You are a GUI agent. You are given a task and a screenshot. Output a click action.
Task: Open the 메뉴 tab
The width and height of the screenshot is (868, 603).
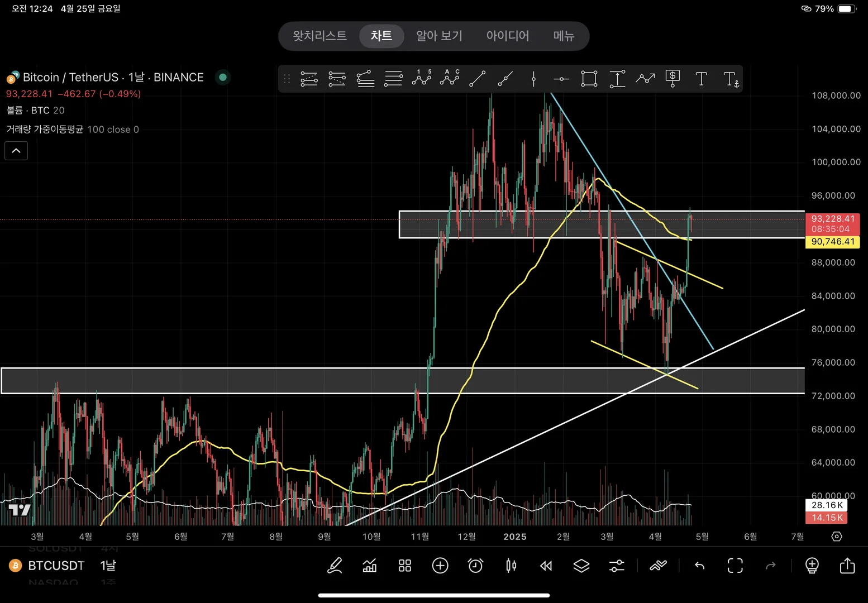[564, 36]
